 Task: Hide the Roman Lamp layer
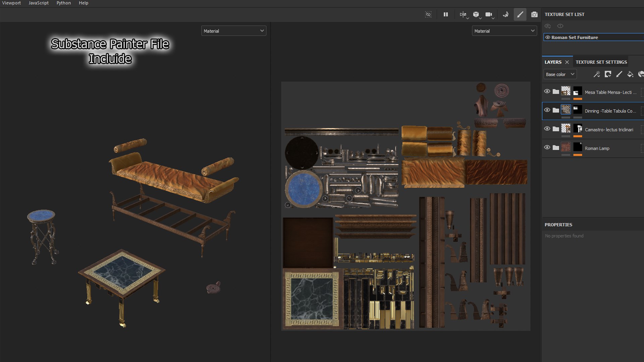(x=547, y=147)
